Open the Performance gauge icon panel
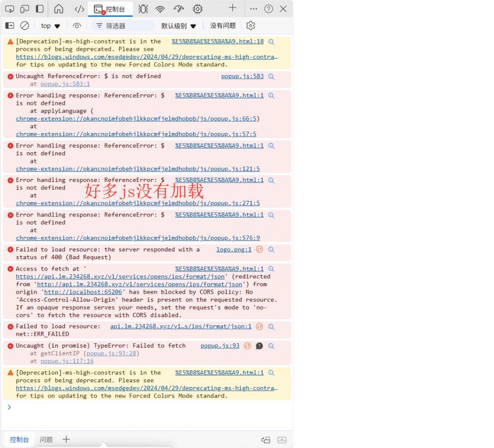The image size is (494, 448). point(179,9)
